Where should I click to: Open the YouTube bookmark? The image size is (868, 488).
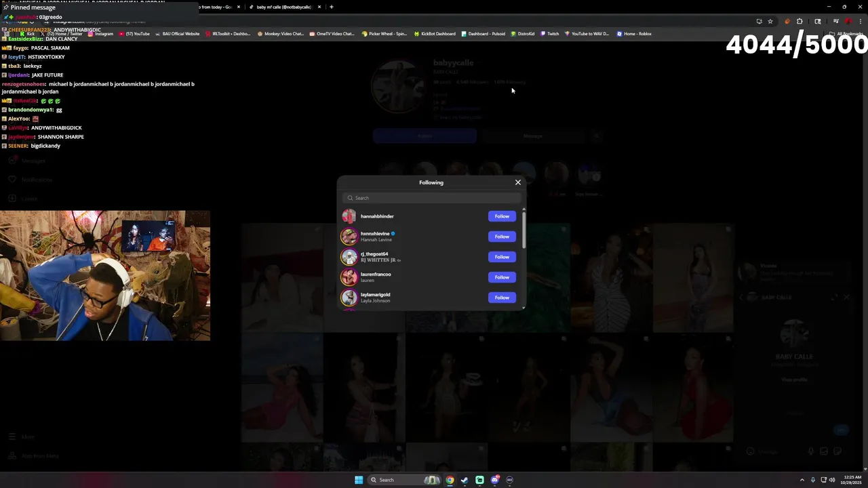coord(134,33)
